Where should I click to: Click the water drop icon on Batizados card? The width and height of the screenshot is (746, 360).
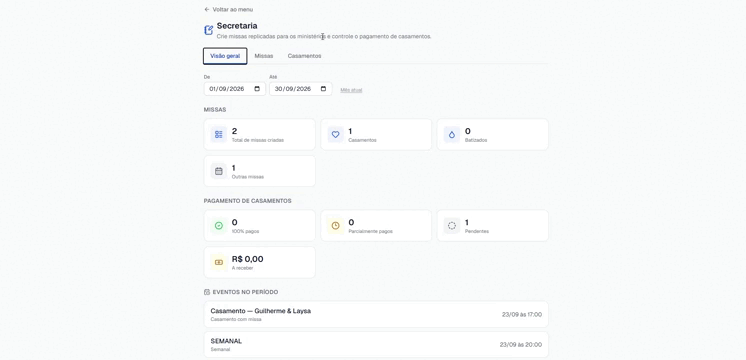[x=452, y=135]
